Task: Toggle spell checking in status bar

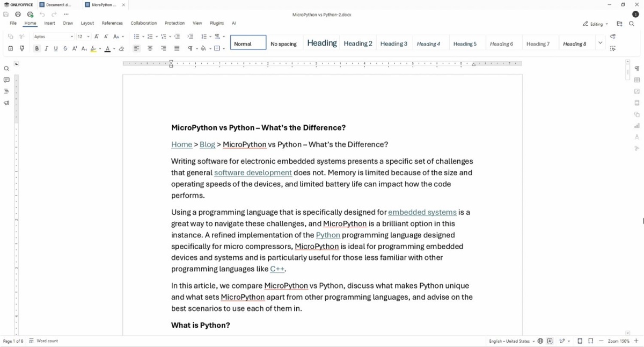Action: 550,341
